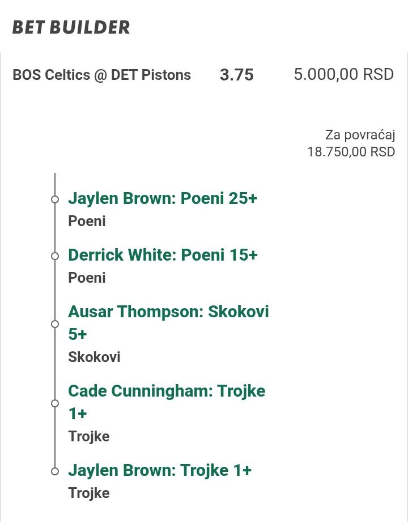Viewport: 408px width, 532px height.
Task: Click the 18.750,00 RSD payout amount
Action: (351, 152)
